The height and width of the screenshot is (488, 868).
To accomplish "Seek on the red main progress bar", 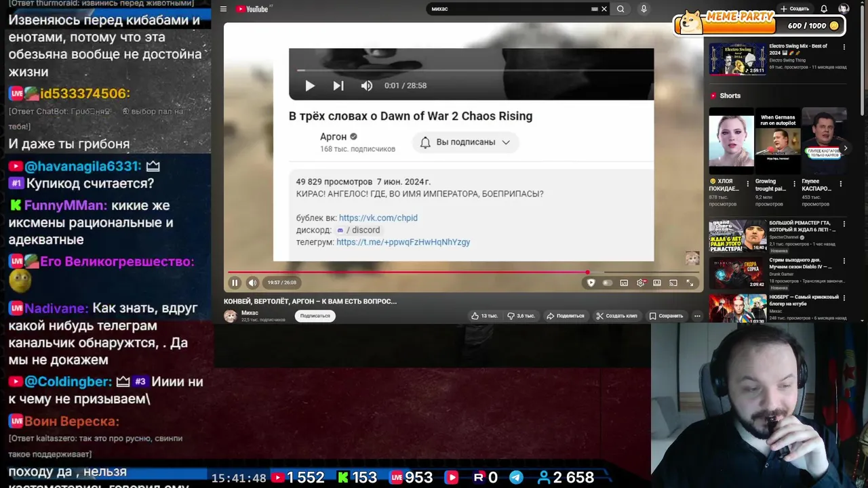I will click(x=463, y=272).
